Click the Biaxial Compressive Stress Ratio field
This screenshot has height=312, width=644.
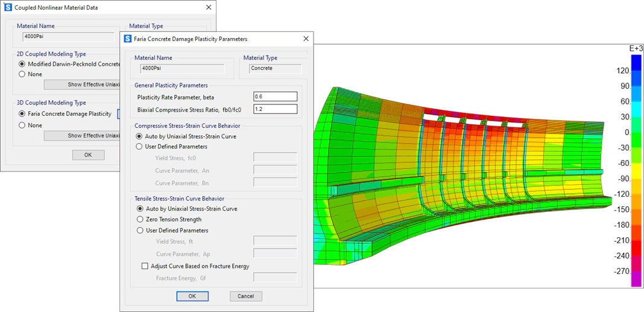tap(276, 109)
